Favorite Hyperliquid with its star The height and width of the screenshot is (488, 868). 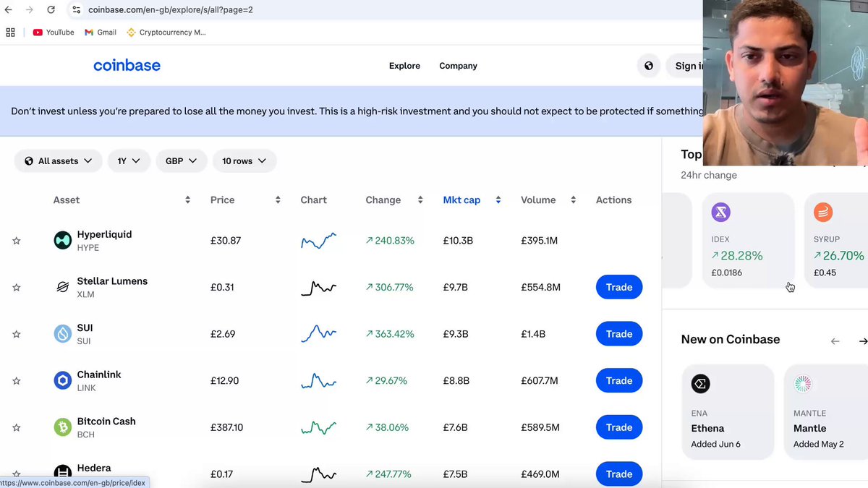(x=17, y=241)
